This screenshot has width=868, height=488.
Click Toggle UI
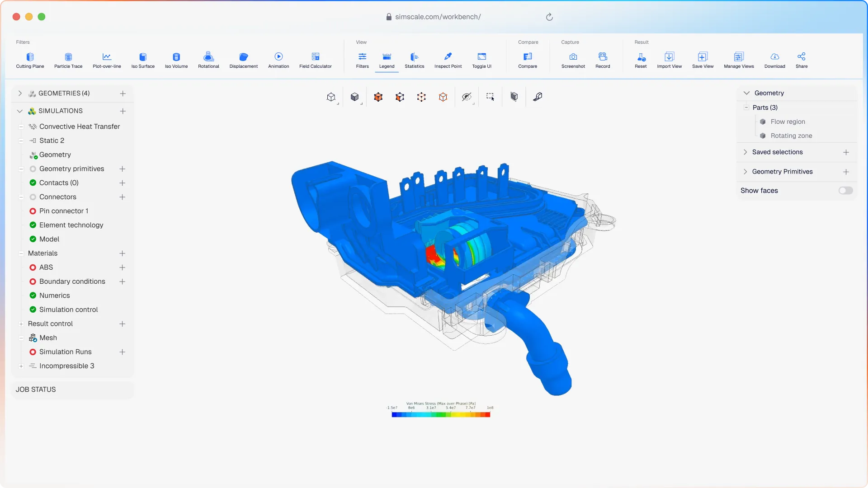tap(482, 60)
